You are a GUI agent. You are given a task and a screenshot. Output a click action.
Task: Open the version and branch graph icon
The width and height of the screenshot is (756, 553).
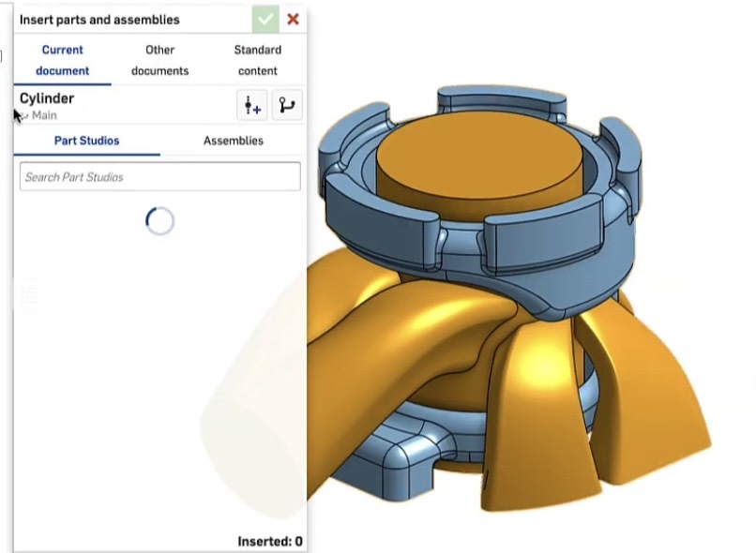[x=287, y=106]
